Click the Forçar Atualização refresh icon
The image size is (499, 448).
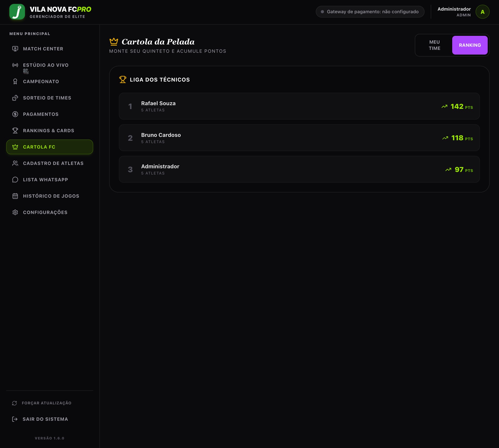pyautogui.click(x=15, y=403)
